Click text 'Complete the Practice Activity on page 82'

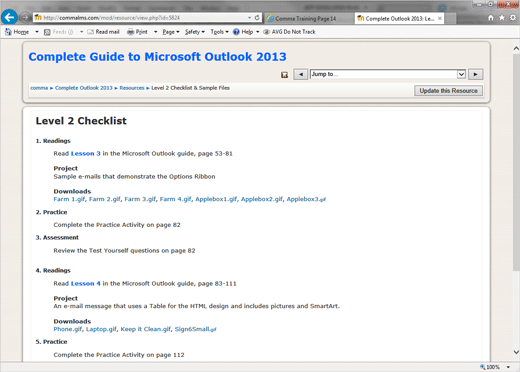click(117, 225)
